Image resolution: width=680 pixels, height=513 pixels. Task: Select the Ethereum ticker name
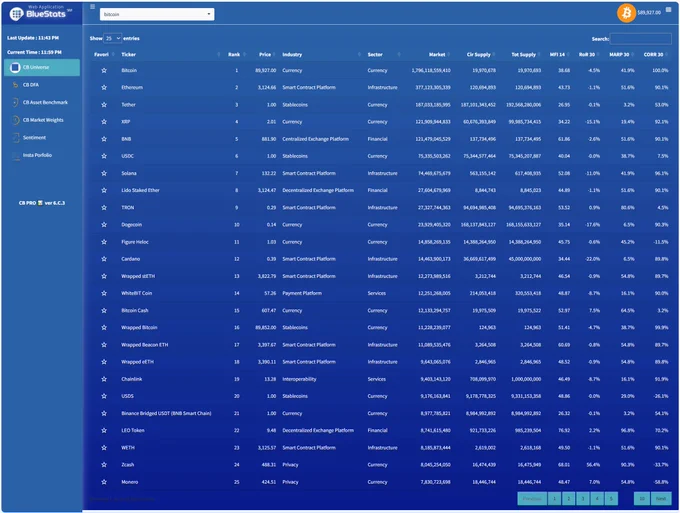(132, 88)
